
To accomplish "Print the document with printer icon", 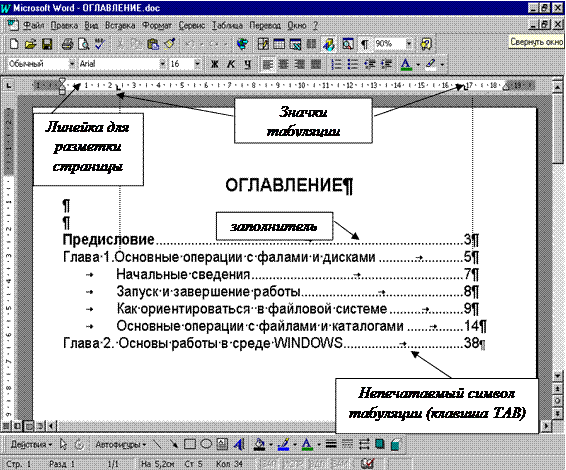I will point(68,44).
